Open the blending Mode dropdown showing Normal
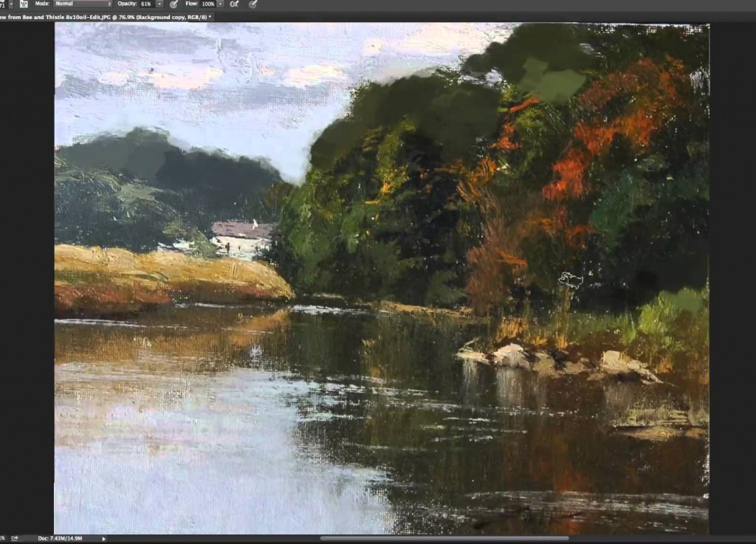 [83, 4]
